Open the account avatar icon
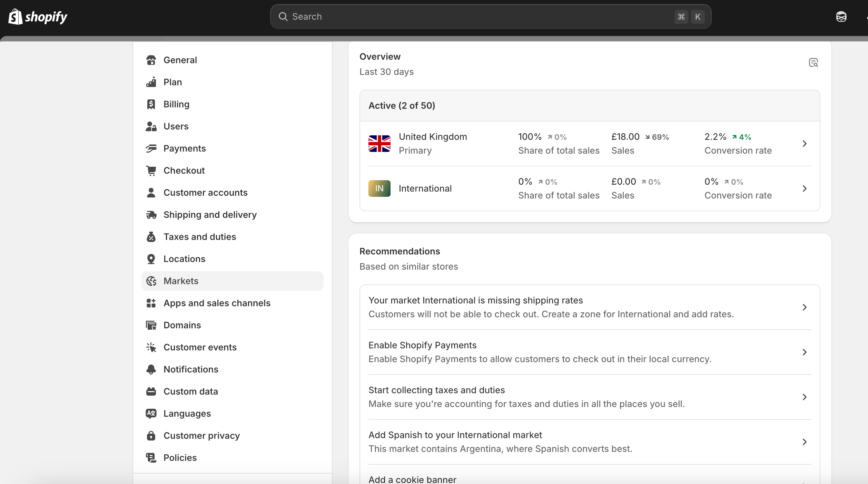This screenshot has height=484, width=868. pos(841,17)
